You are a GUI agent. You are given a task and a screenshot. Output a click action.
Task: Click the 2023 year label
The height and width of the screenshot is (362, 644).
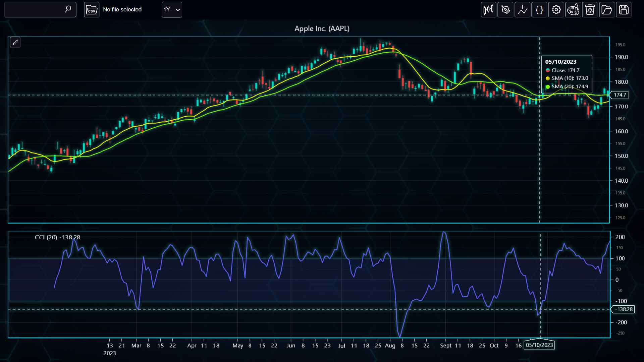[x=109, y=353]
